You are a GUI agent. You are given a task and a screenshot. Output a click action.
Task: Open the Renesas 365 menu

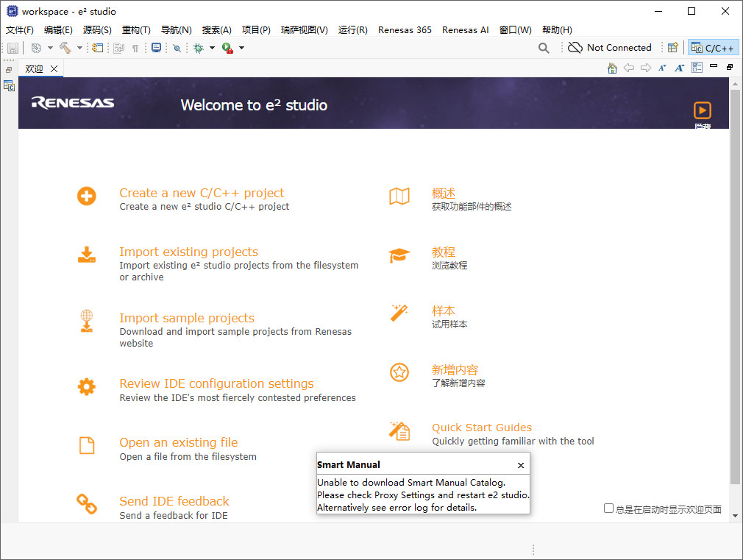click(405, 30)
